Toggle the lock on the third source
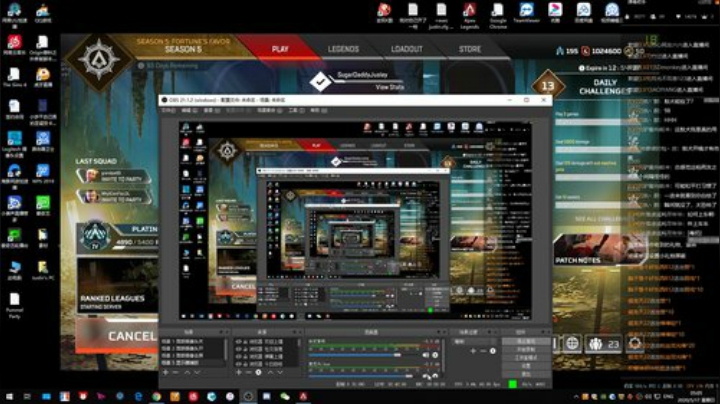 [x=245, y=357]
